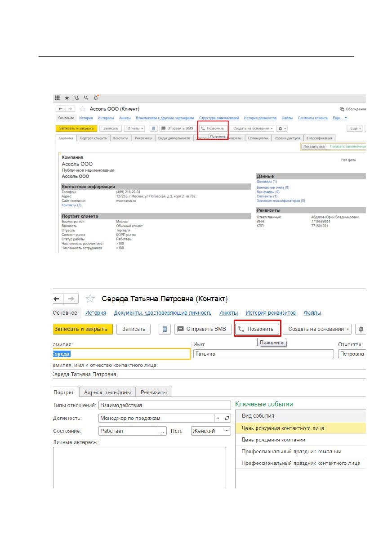Image resolution: width=392 pixels, height=557 pixels.
Task: Click list icon button in contact window
Action: 165,329
